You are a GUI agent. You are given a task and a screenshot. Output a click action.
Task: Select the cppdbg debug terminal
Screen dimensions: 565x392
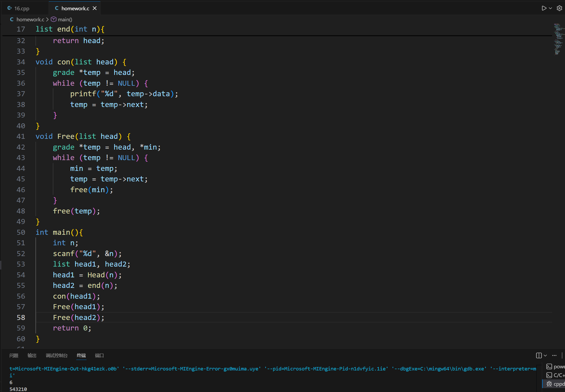click(x=556, y=384)
